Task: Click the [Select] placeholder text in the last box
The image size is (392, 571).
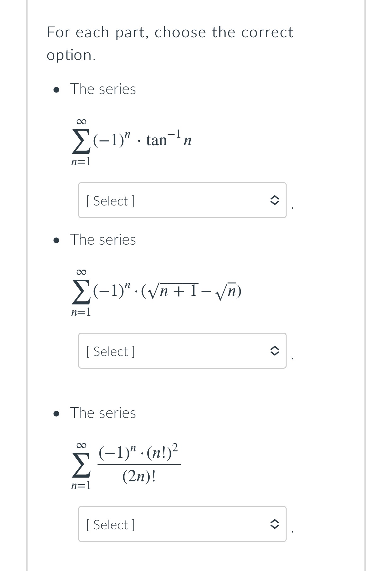Action: (110, 525)
